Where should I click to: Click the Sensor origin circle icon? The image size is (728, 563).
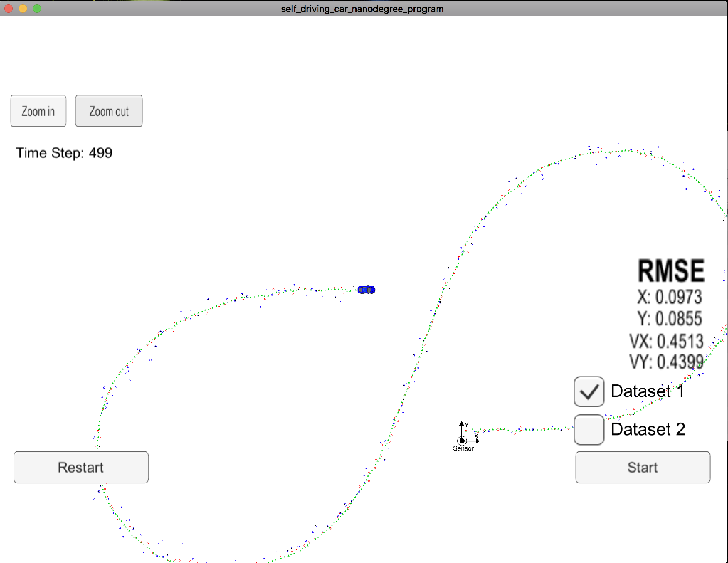point(462,441)
